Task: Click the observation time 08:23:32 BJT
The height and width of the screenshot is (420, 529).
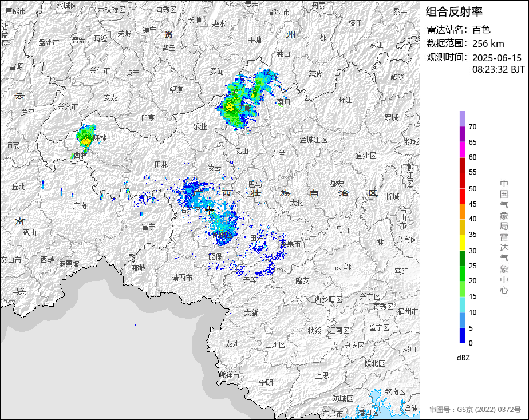Action: pyautogui.click(x=498, y=69)
